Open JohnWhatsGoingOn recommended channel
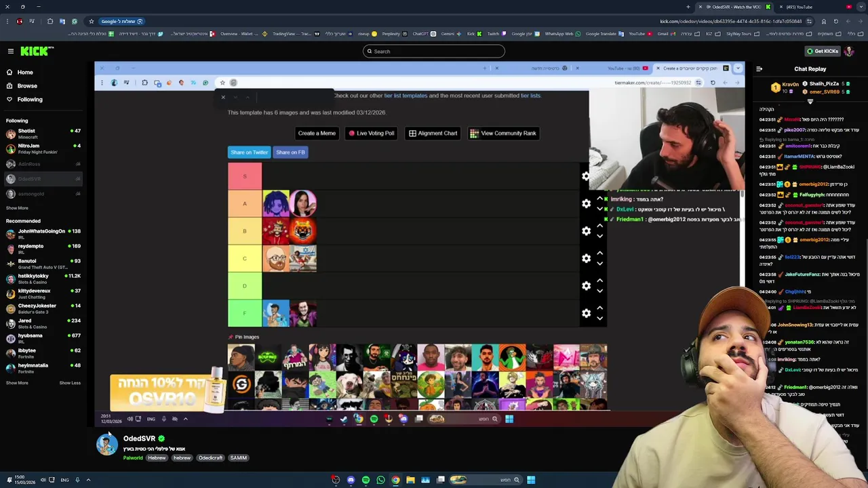The width and height of the screenshot is (868, 488). pos(42,234)
